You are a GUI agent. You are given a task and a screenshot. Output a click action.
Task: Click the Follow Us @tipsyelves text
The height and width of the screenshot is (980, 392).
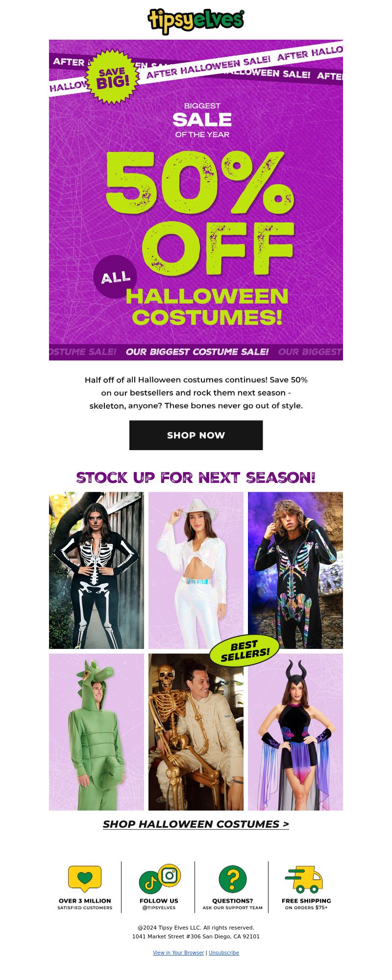[x=159, y=904]
